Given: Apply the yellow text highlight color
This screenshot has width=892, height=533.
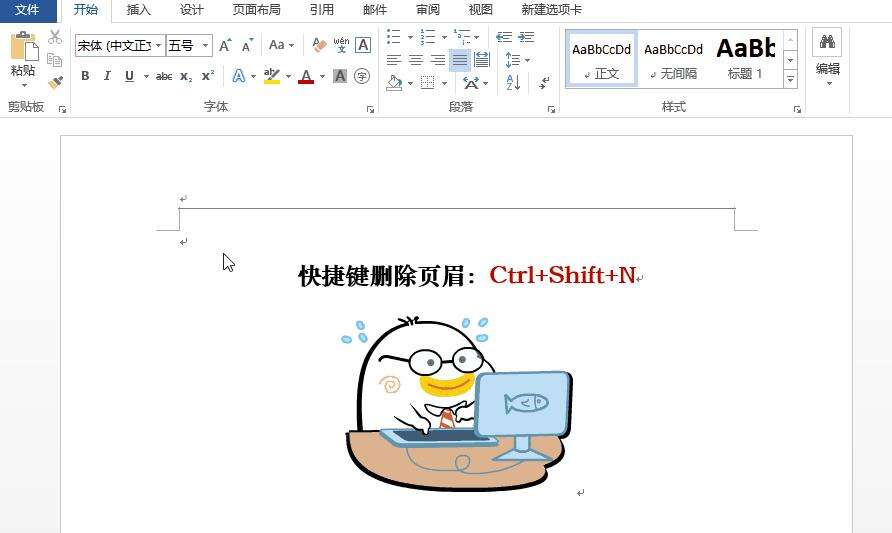Looking at the screenshot, I should pyautogui.click(x=272, y=76).
